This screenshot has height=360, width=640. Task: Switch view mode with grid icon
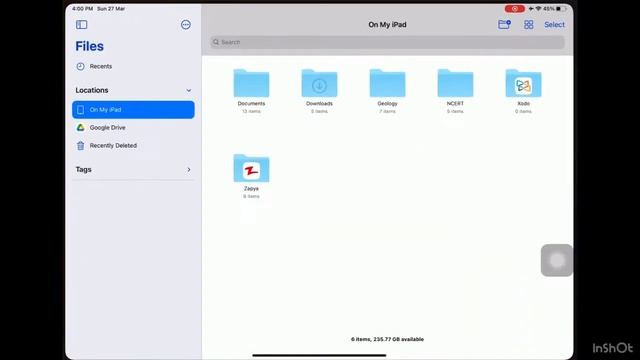[x=529, y=24]
